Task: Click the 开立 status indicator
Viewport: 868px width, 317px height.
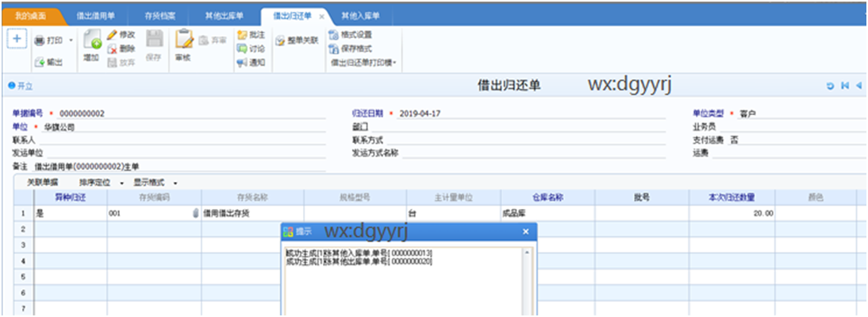Action: (21, 86)
